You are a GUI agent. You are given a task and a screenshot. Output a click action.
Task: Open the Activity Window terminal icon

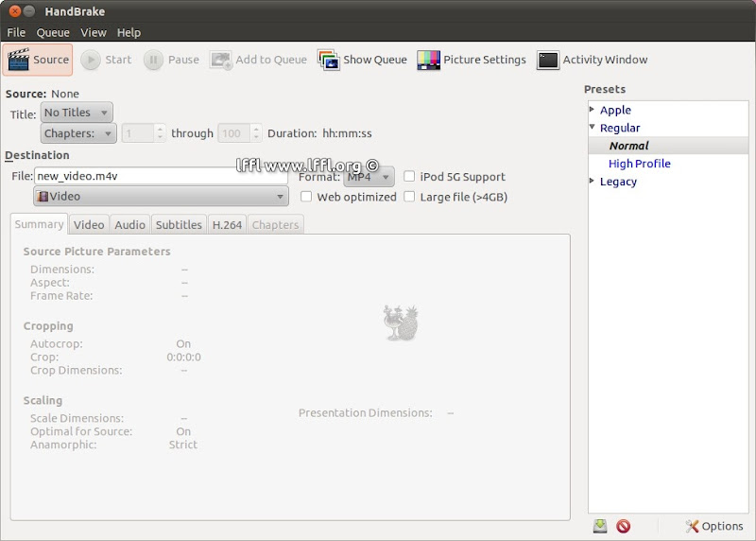coord(548,60)
